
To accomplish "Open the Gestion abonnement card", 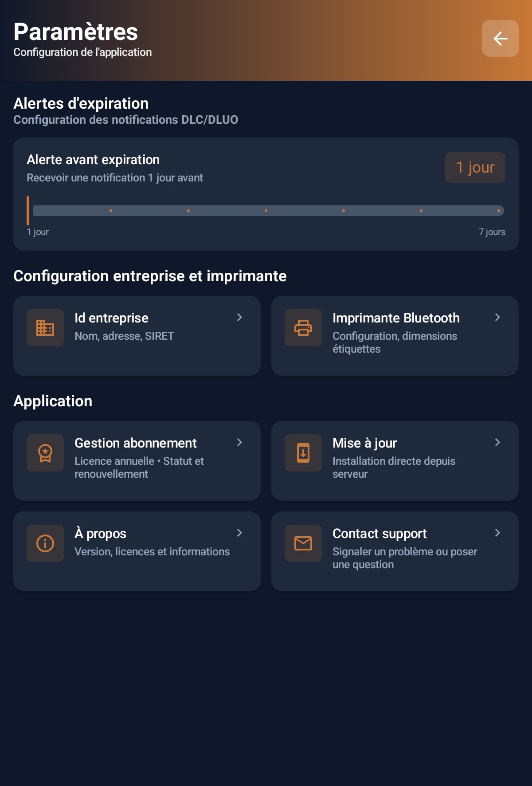I will [137, 461].
